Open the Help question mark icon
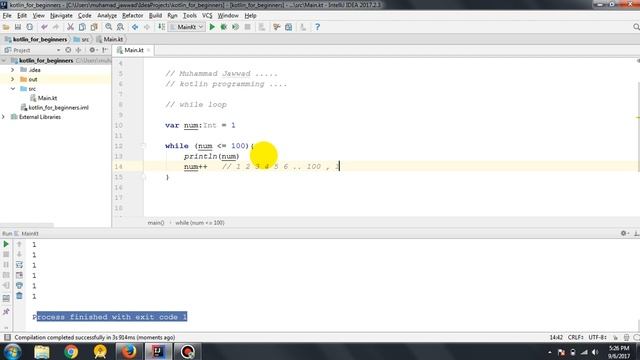The height and width of the screenshot is (360, 640). [317, 27]
